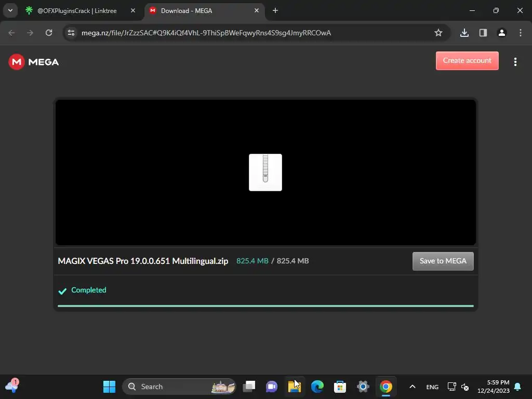
Task: Open a new browser tab
Action: point(275,10)
